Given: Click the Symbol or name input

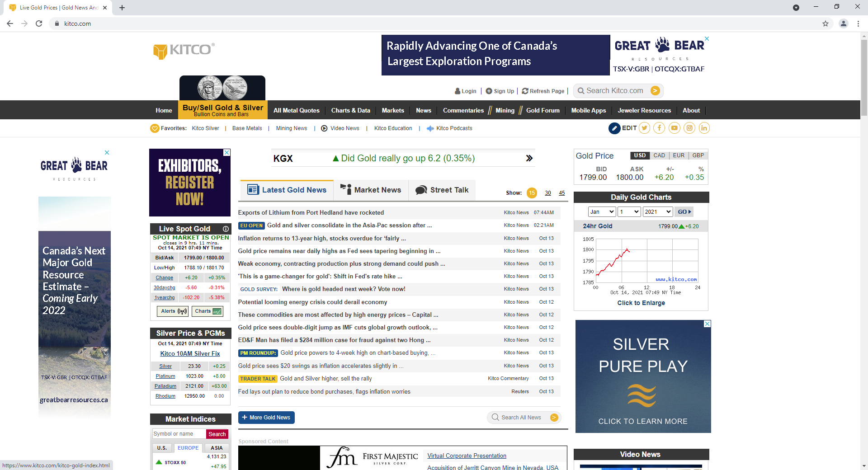Looking at the screenshot, I should pos(179,434).
